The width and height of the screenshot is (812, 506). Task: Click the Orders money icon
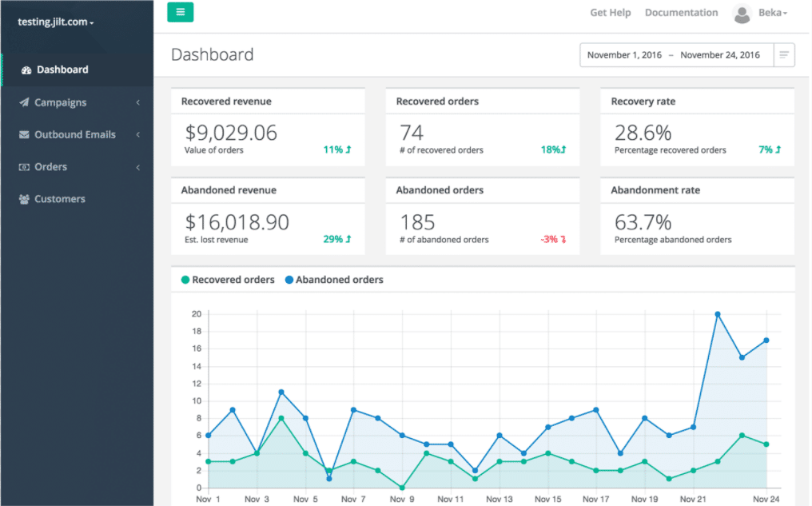[24, 167]
